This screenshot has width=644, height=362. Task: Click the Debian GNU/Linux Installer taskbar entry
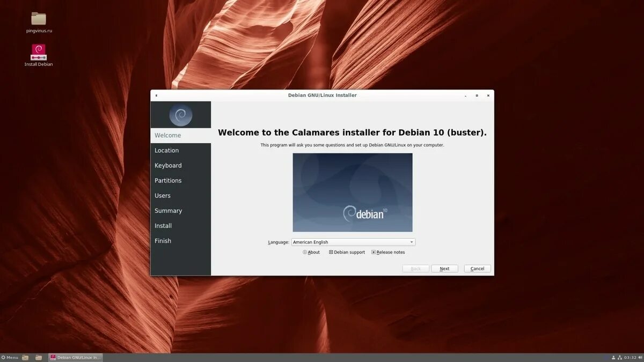point(75,358)
